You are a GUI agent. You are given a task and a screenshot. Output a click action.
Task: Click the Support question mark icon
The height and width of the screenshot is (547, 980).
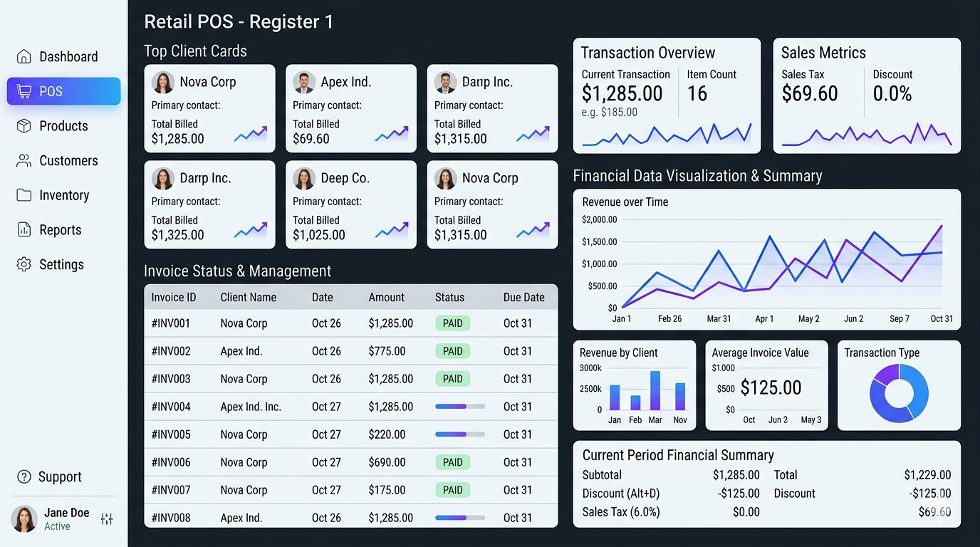[x=24, y=476]
